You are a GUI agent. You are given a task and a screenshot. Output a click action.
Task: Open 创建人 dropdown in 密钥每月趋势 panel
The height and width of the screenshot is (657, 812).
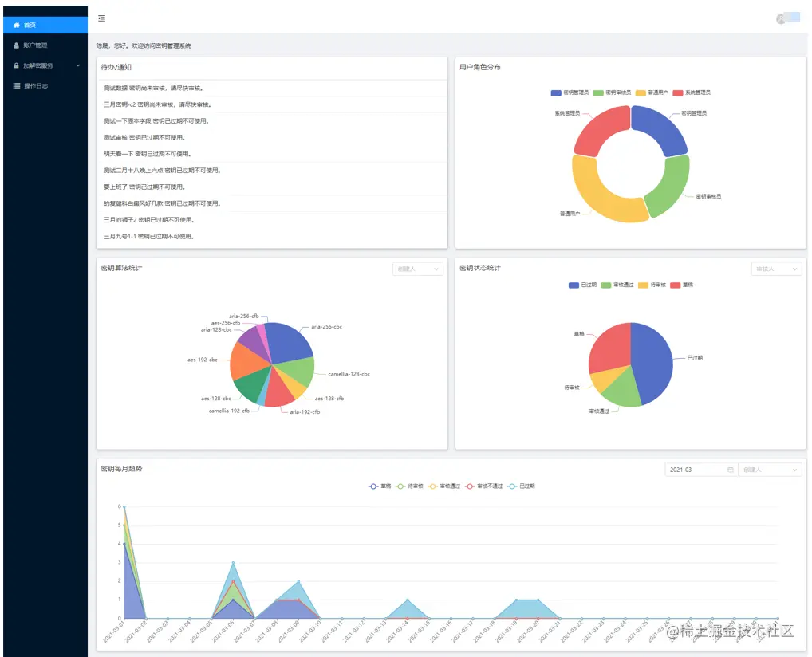(x=770, y=470)
